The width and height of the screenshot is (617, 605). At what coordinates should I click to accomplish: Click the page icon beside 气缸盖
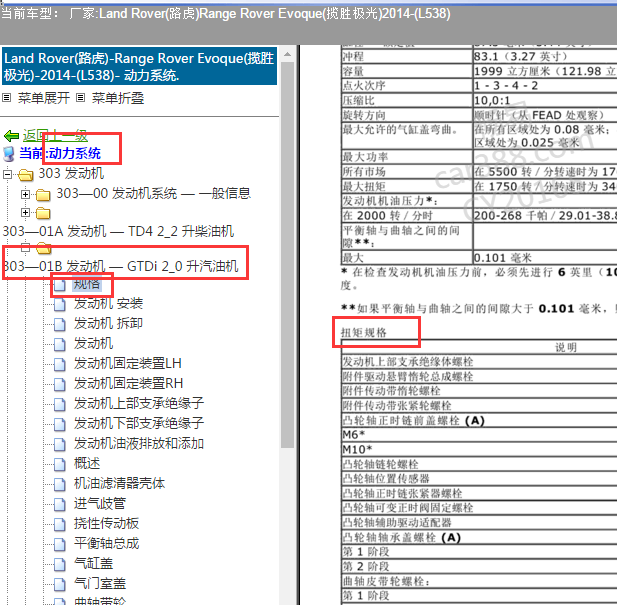click(x=59, y=564)
